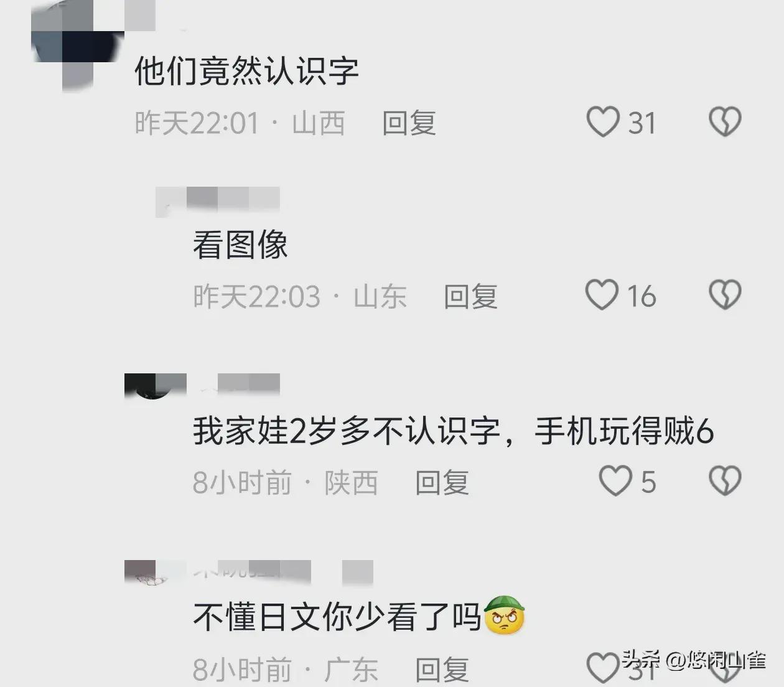Reply to the 山西 comment
Viewport: 784px width, 687px height.
pyautogui.click(x=409, y=123)
